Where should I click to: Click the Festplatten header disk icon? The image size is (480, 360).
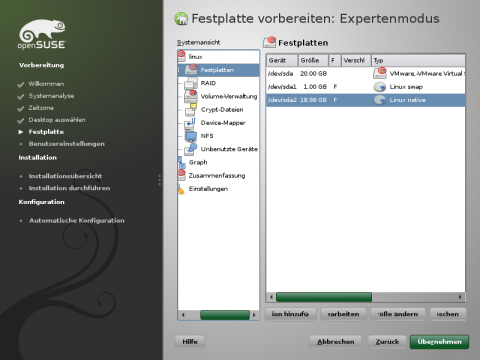(269, 42)
